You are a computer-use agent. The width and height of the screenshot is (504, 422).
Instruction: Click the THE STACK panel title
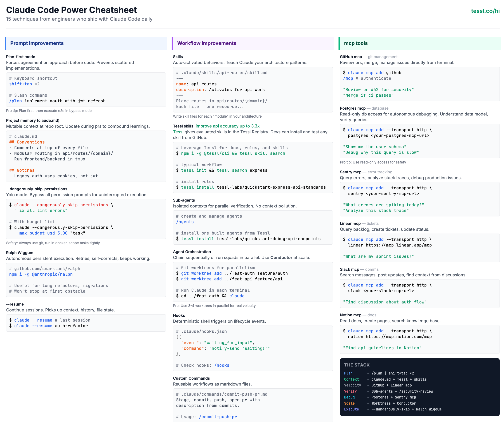[357, 365]
